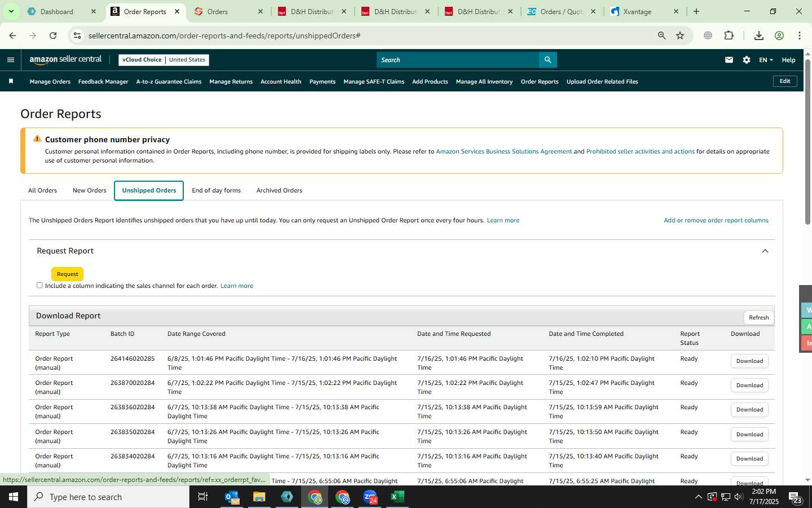Open Manage Orders in the navigation bar

pos(50,82)
